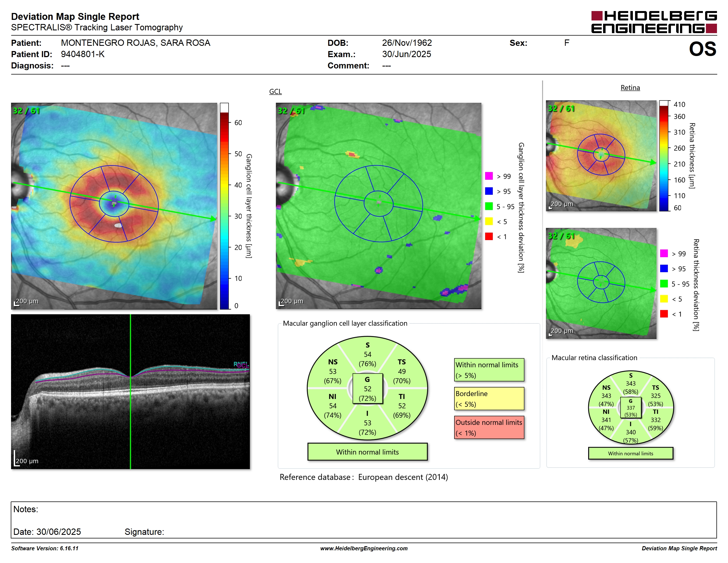This screenshot has height=563, width=728.
Task: Click 'Macular ganglion cell layer classification' heading
Action: [345, 323]
